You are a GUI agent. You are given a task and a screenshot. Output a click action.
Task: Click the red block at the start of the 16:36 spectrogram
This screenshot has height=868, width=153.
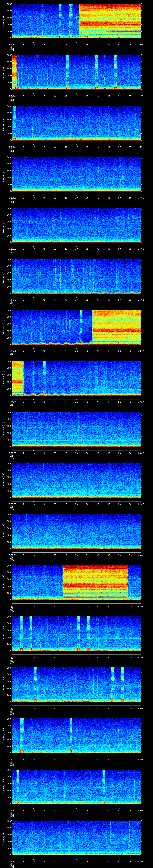coord(17,377)
